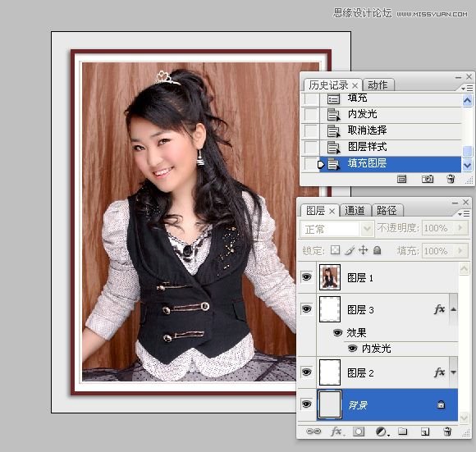Create a new layer
The height and width of the screenshot is (452, 476).
[x=424, y=431]
